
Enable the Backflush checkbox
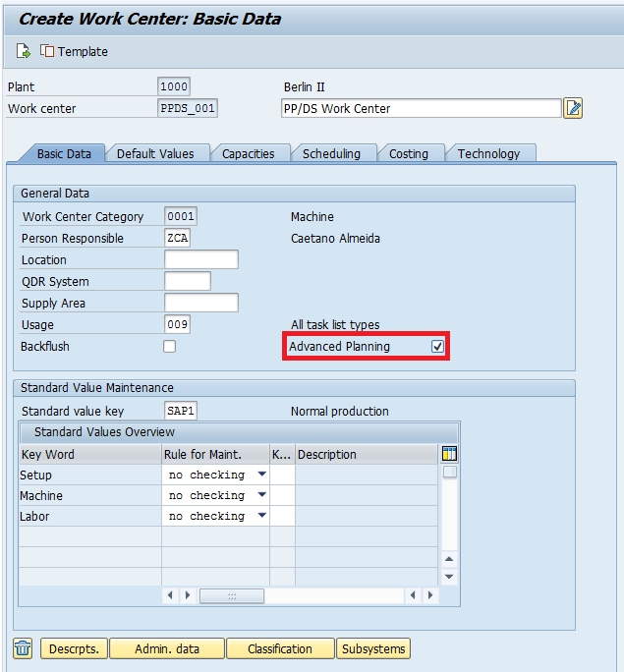point(170,347)
